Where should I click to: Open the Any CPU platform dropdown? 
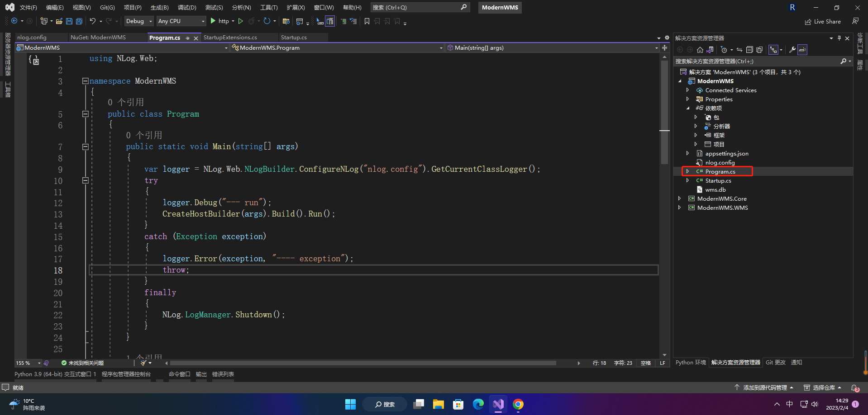point(181,21)
